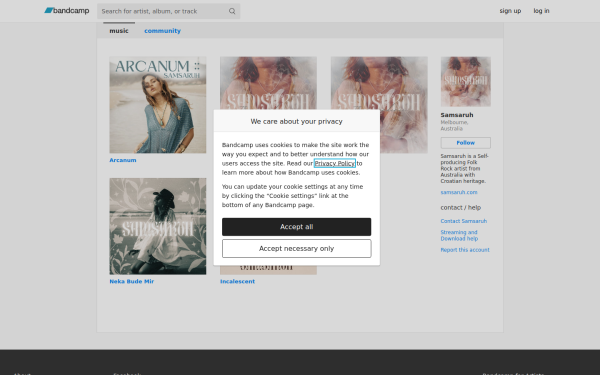
Task: Open the log in link
Action: tap(541, 11)
